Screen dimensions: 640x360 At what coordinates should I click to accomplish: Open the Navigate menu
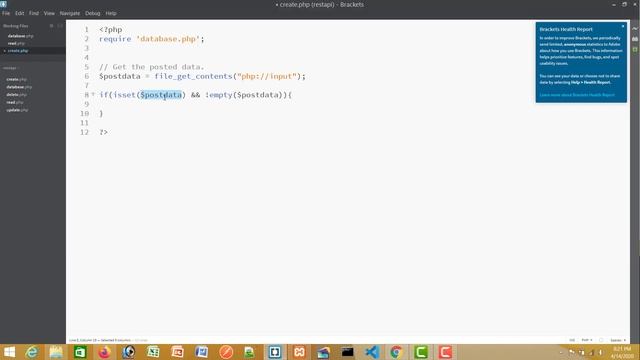point(70,13)
